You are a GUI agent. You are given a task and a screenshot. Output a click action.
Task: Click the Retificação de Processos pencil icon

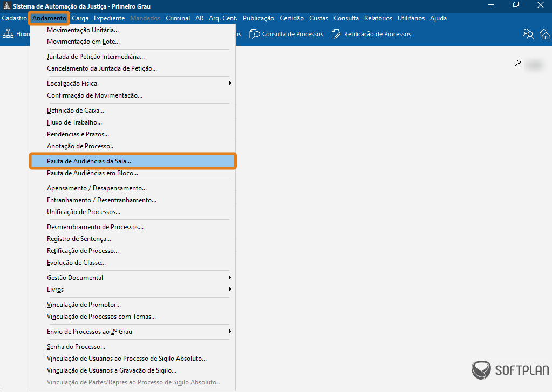coord(336,34)
